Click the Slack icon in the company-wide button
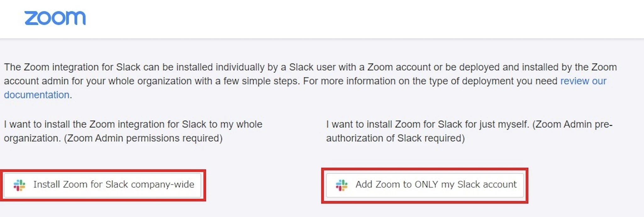The width and height of the screenshot is (644, 217). tap(19, 185)
